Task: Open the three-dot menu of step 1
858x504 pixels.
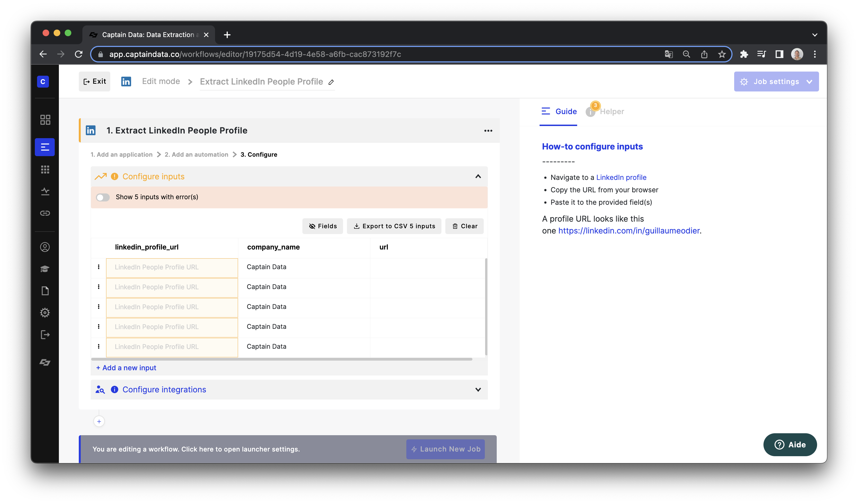Action: [488, 131]
